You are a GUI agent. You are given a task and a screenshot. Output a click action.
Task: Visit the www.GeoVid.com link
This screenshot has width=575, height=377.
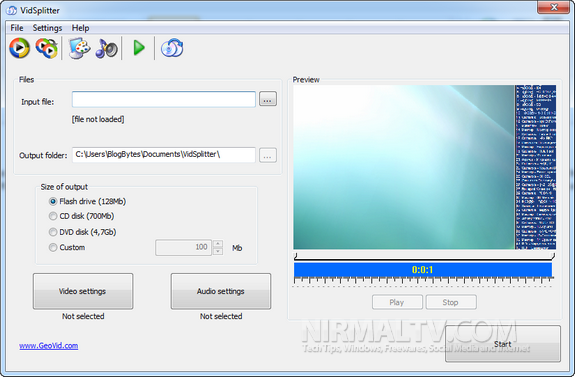[x=48, y=345]
